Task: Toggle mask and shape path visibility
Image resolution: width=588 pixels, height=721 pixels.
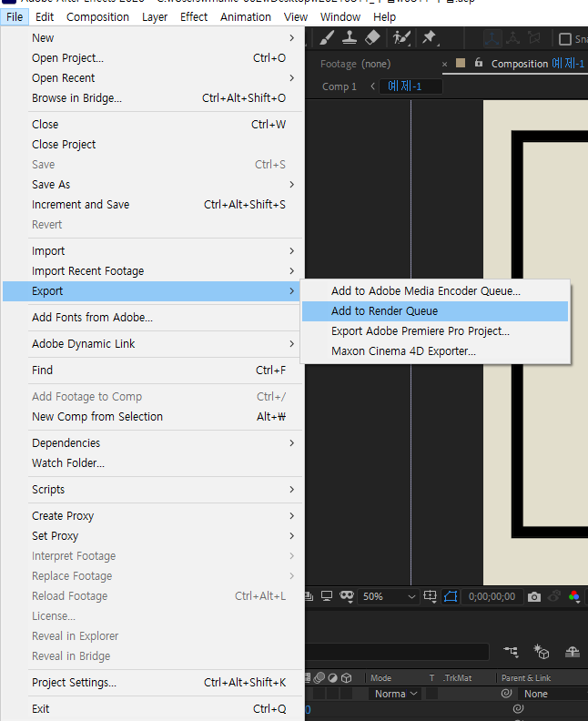Action: [451, 596]
